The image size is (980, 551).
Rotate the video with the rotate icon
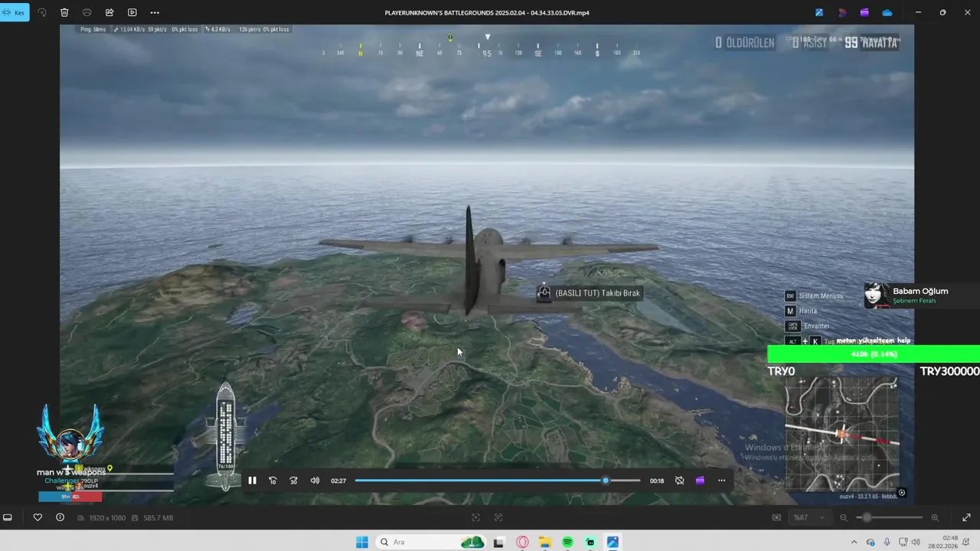tap(42, 12)
